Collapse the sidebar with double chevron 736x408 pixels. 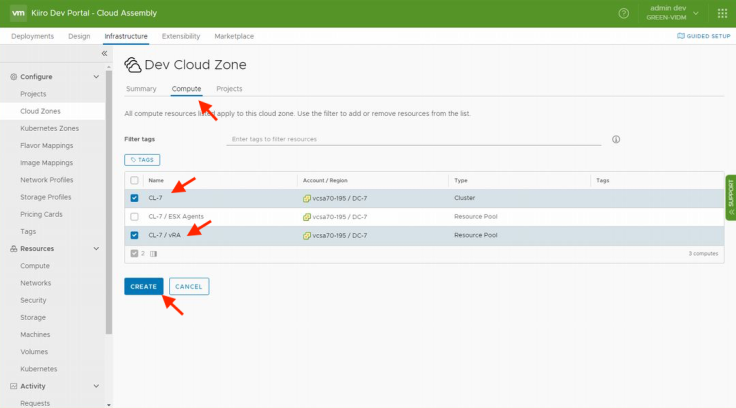pyautogui.click(x=104, y=54)
